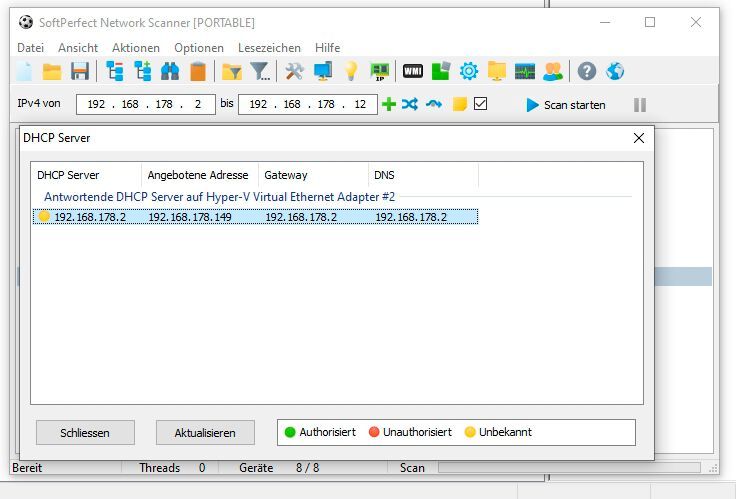Image resolution: width=736 pixels, height=499 pixels.
Task: Click the blue network monitor icon
Action: pyautogui.click(x=323, y=71)
